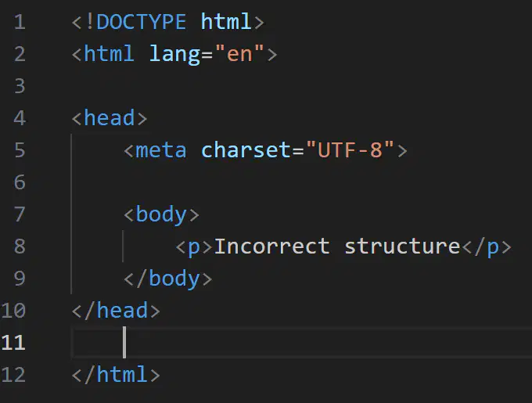Click the closing body tag
The height and width of the screenshot is (403, 532).
(x=168, y=279)
